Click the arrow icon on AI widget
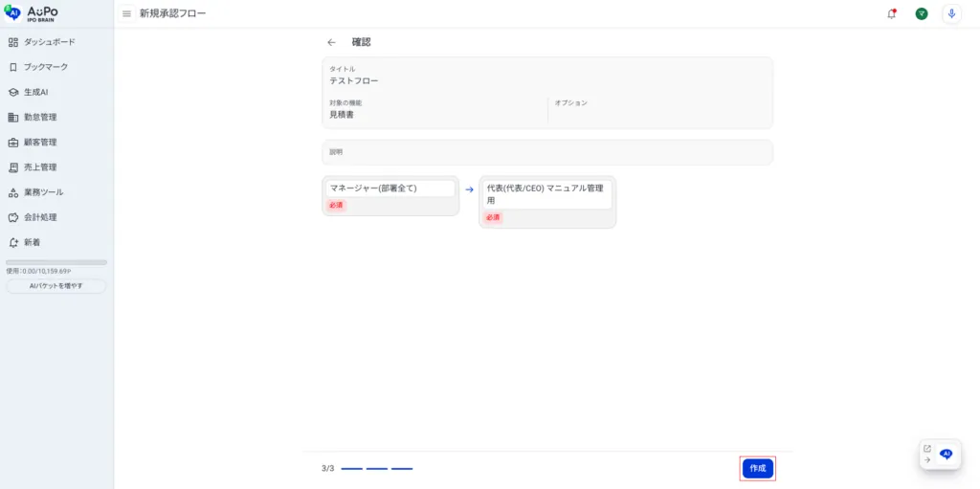The height and width of the screenshot is (489, 980). coord(926,459)
